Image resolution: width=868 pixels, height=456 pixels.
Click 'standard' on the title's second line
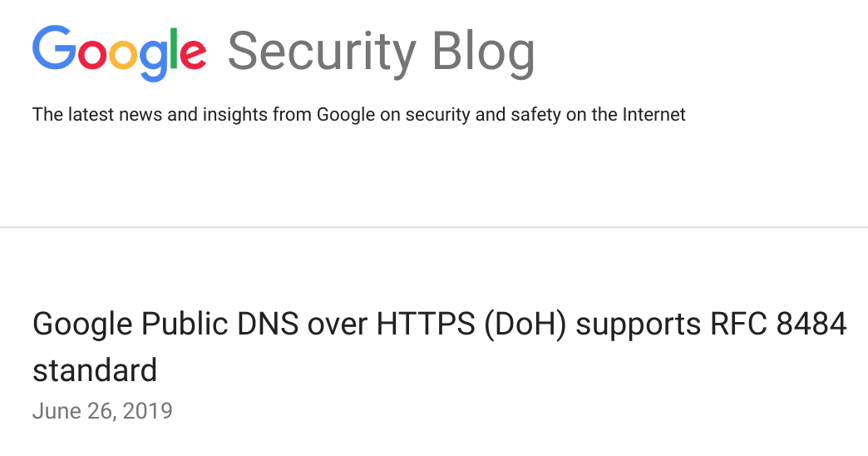95,369
